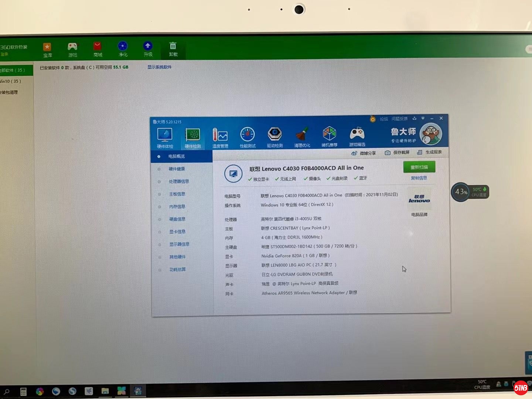This screenshot has height=399, width=532.
Task: Open 游戏 in 360软件管家
Action: 72,50
